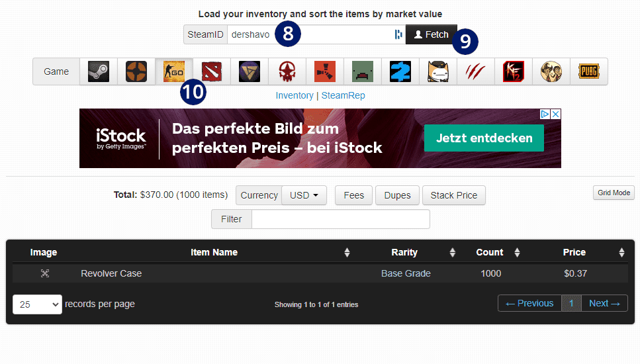Select the Team Fortress 2 game icon
Screen dimensions: 640x364
[x=136, y=71]
